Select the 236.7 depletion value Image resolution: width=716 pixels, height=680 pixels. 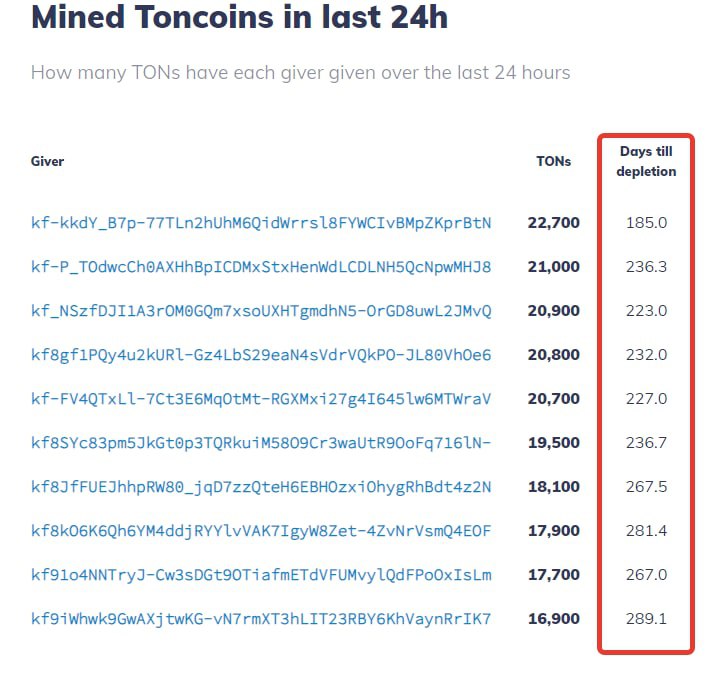(646, 443)
